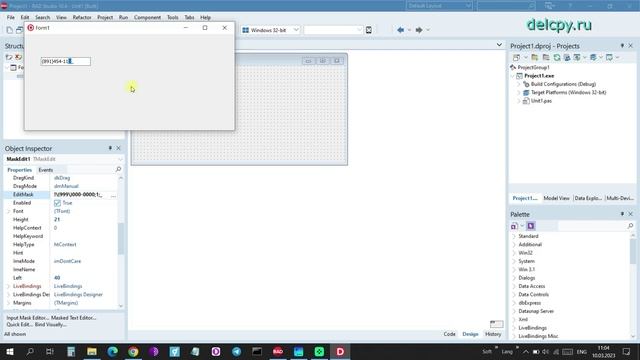Viewport: 640px width, 360px height.
Task: Open File Explorer from the taskbar
Action: [x=92, y=351]
